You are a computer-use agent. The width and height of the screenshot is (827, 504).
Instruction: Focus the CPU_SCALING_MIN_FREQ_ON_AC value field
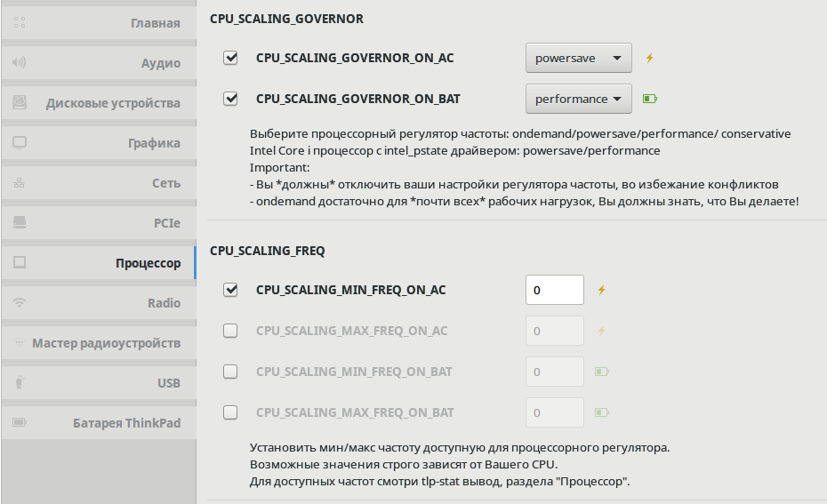(555, 290)
